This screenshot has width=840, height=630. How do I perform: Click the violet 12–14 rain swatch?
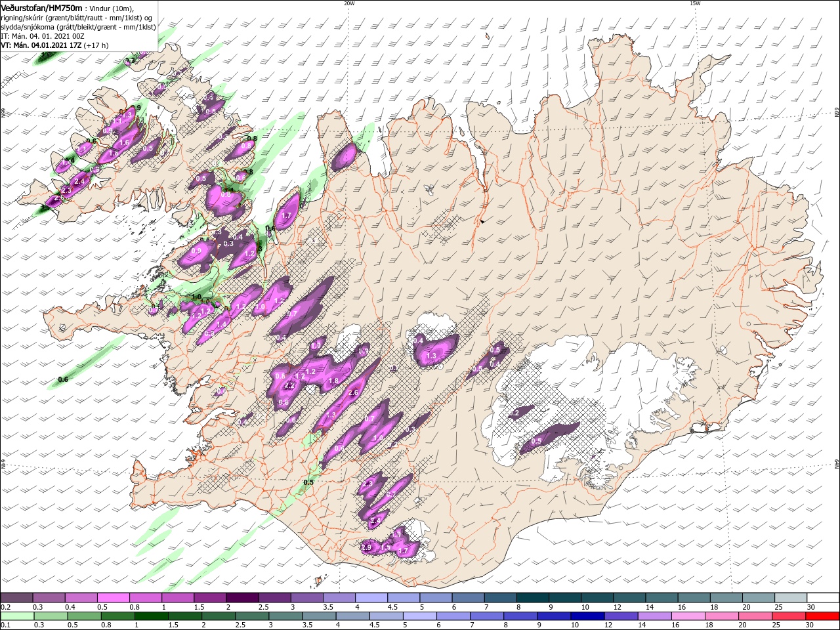pos(621,616)
